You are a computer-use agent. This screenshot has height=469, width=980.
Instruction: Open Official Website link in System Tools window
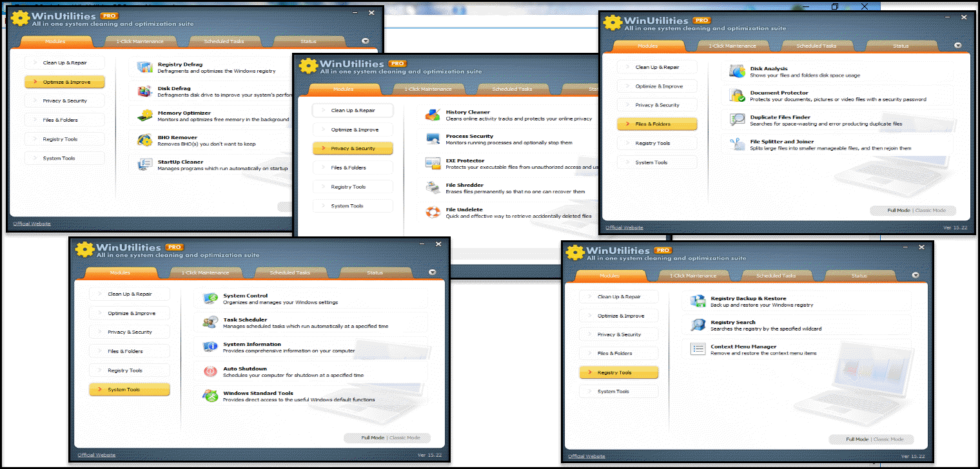96,455
